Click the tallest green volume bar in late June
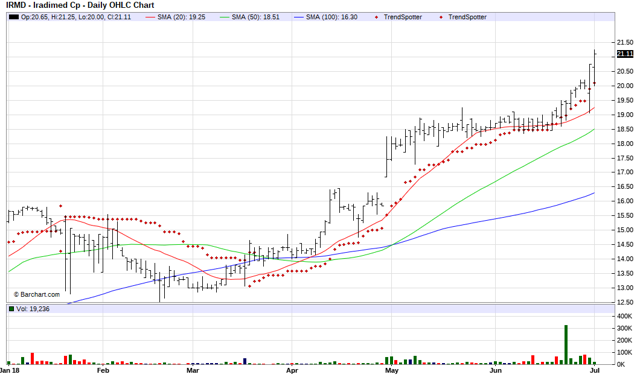Screen dimensions: 640x389 (566, 345)
